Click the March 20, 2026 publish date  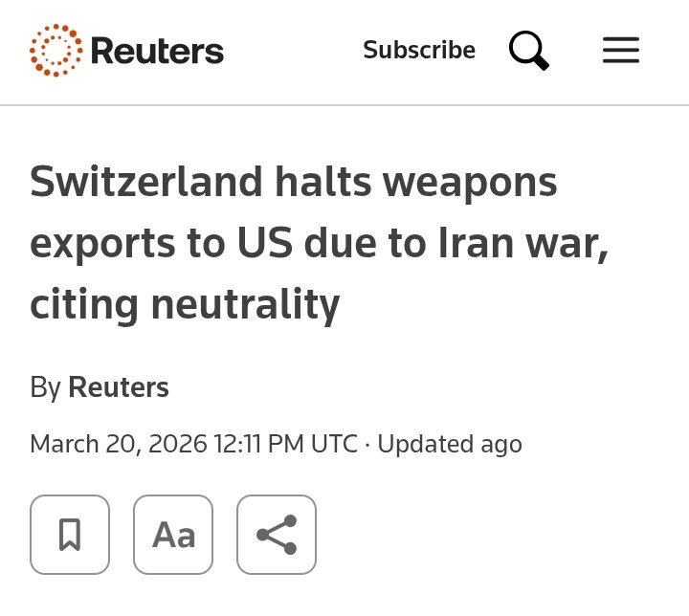coord(119,444)
